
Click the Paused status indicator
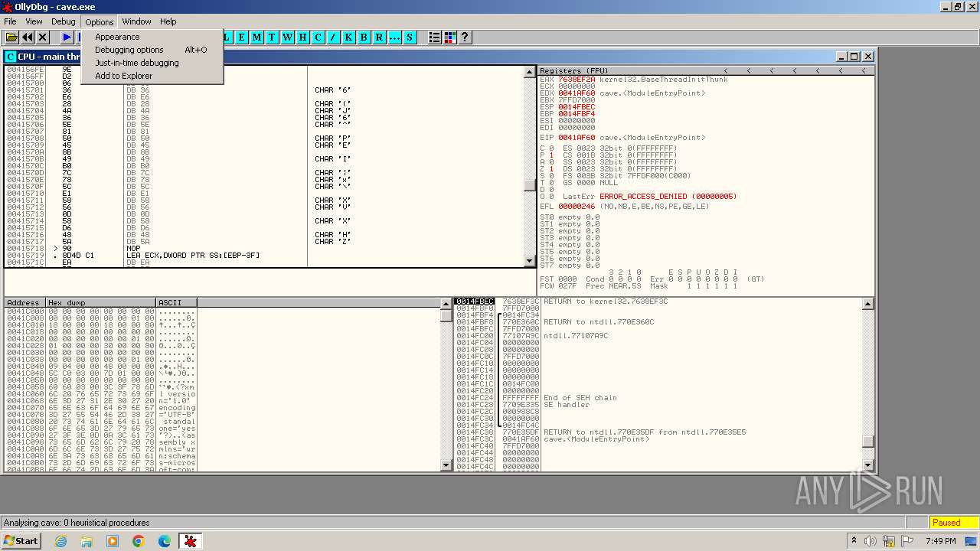pos(953,523)
